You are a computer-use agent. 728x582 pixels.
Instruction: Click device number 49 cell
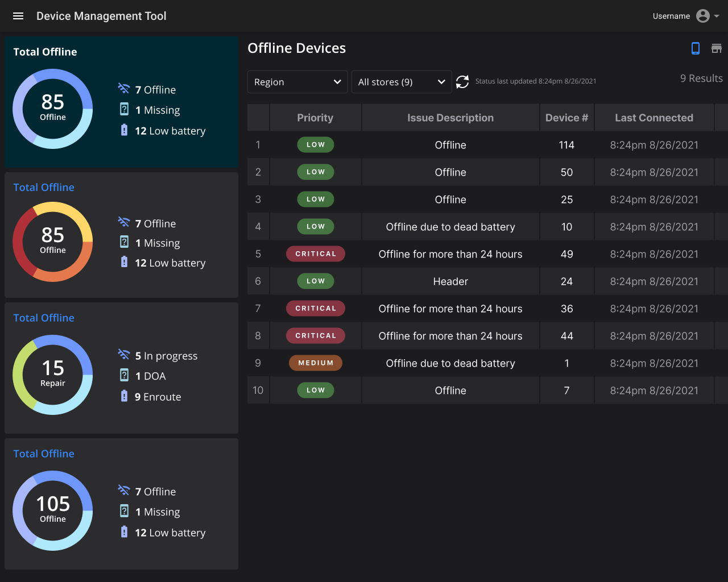coord(566,254)
